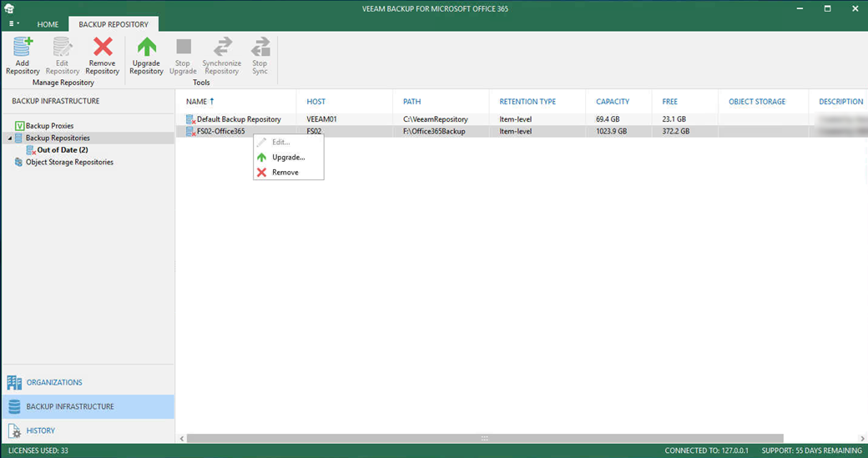Click the 1023.9 GB capacity cell
The width and height of the screenshot is (868, 458).
point(612,131)
